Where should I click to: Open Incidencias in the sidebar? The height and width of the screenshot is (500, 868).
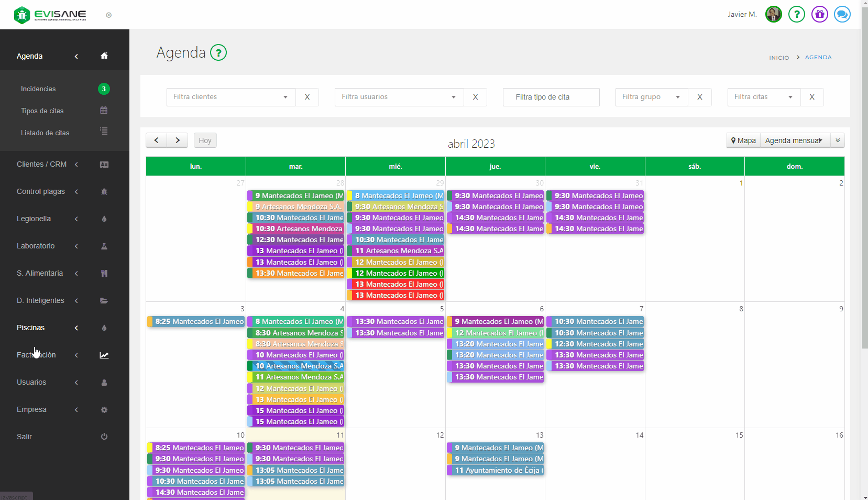tap(38, 89)
